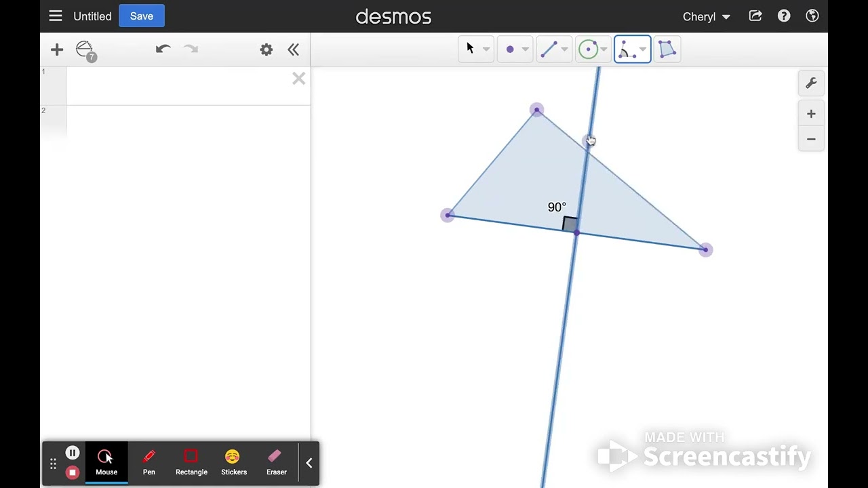Click the 90° angle label
This screenshot has height=488, width=868.
pos(557,207)
